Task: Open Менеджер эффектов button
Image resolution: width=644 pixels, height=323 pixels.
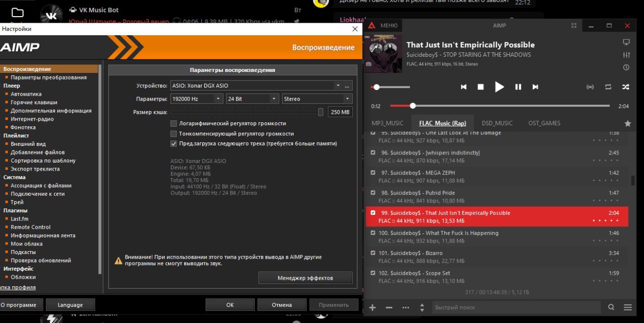Action: tap(305, 278)
